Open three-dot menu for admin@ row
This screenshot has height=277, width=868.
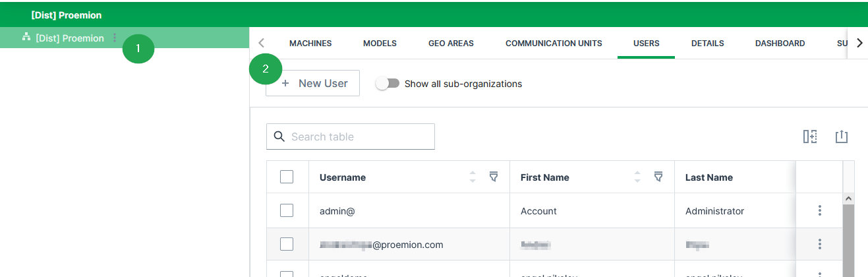point(819,210)
